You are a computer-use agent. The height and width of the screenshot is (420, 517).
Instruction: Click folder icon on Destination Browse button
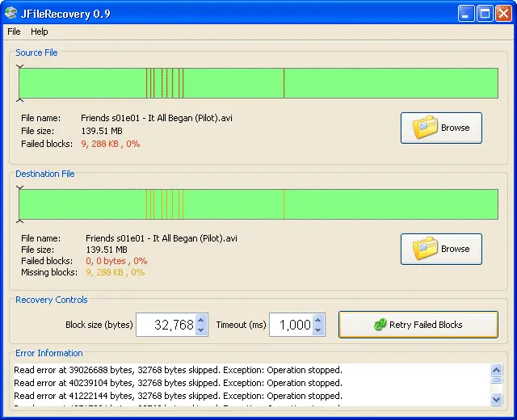pos(425,248)
